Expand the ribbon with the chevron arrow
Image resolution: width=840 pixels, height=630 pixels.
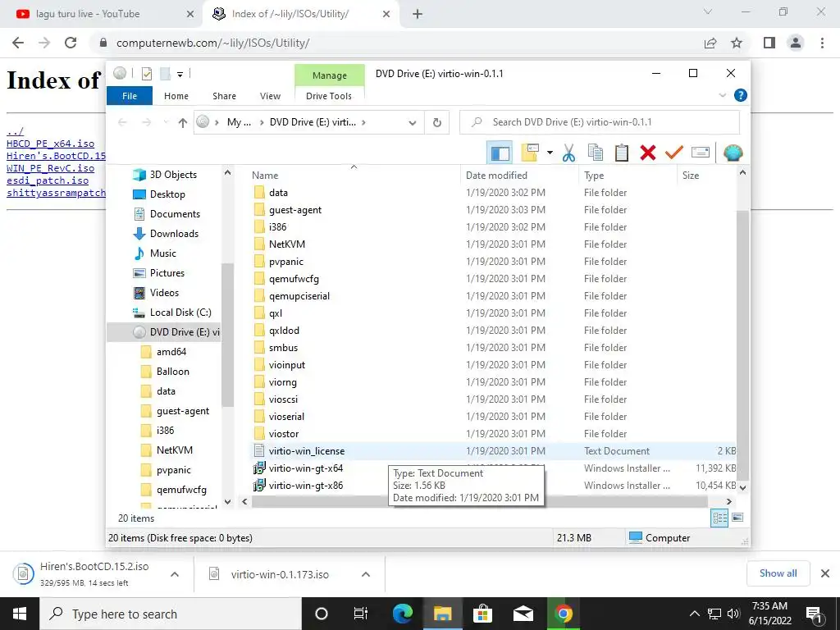[722, 95]
